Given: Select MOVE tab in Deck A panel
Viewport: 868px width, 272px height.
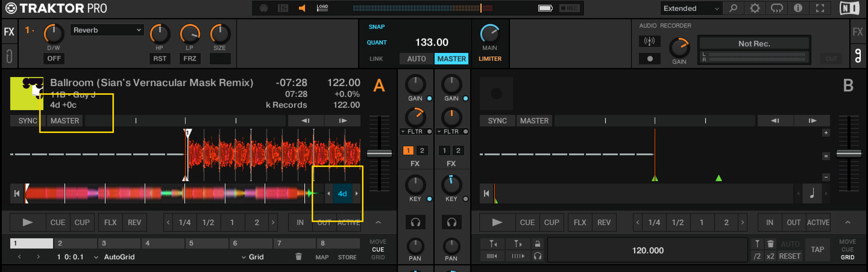Looking at the screenshot, I should pos(378,242).
